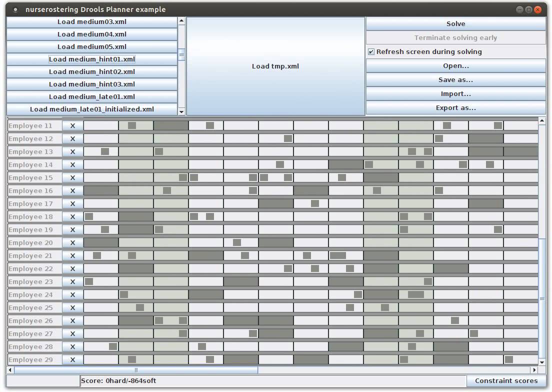Click the Score: 0hard/-864soft status text
The height and width of the screenshot is (392, 552).
(x=118, y=380)
